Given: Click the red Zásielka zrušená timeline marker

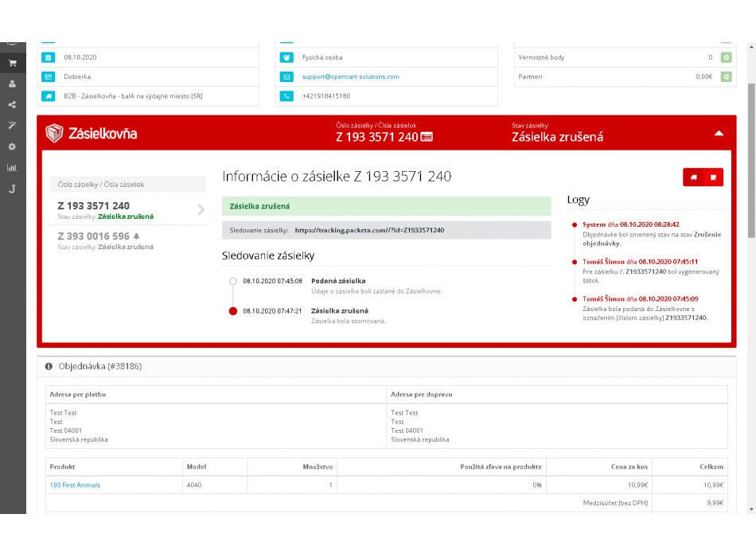Looking at the screenshot, I should coord(233,311).
